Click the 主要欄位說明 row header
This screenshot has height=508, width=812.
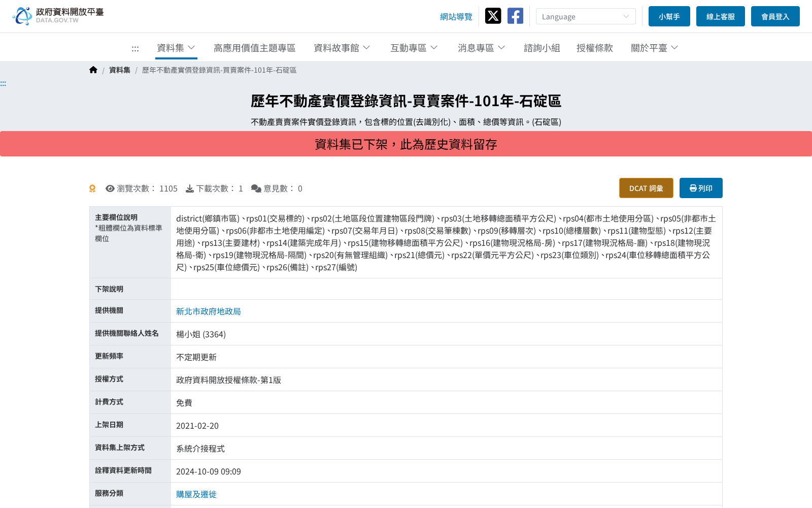click(x=130, y=242)
